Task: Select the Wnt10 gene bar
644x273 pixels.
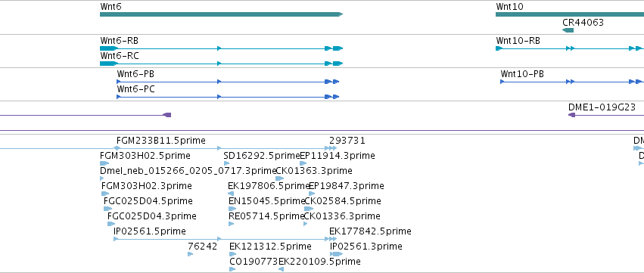Action: 570,14
